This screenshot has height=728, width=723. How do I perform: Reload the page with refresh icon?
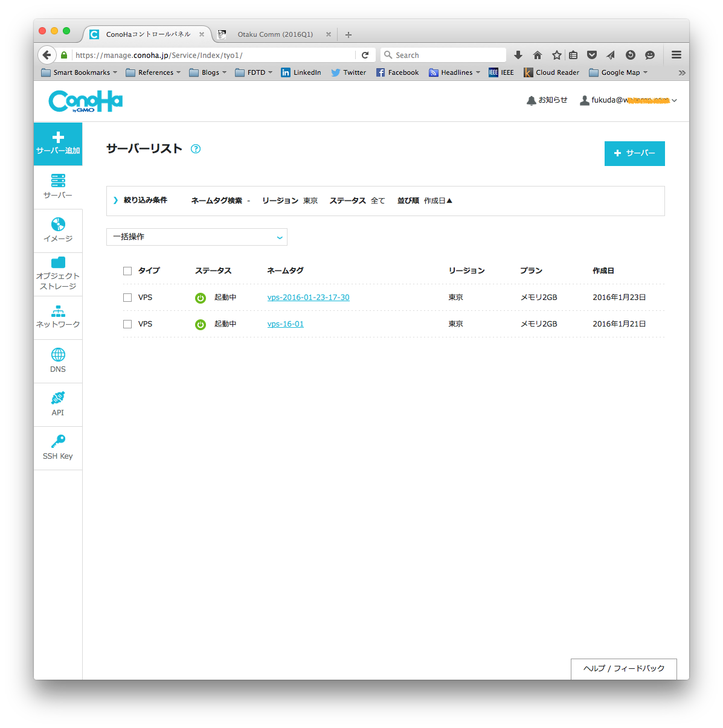click(365, 55)
